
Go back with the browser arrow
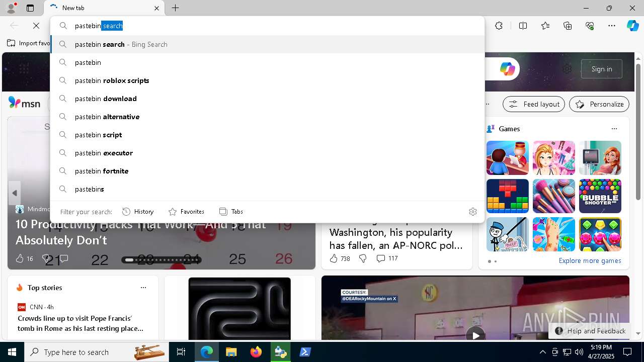[14, 26]
